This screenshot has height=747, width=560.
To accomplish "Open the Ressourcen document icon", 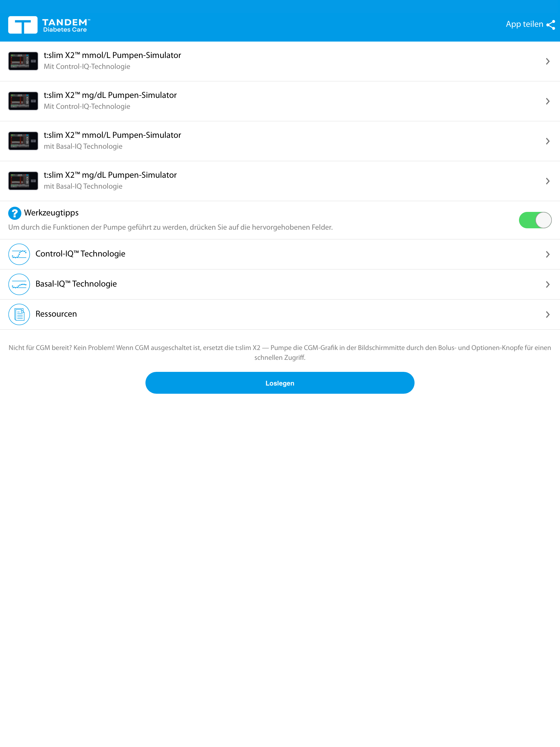I will [19, 314].
